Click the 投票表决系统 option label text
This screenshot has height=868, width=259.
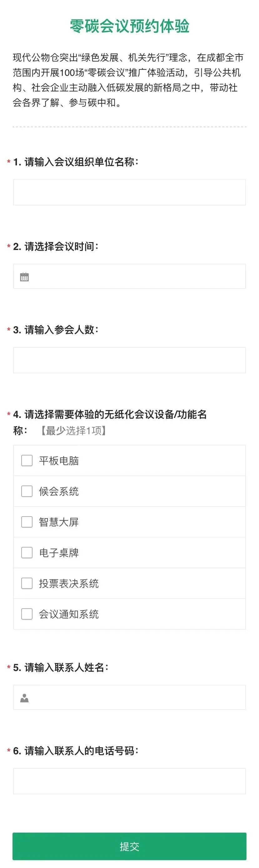69,584
